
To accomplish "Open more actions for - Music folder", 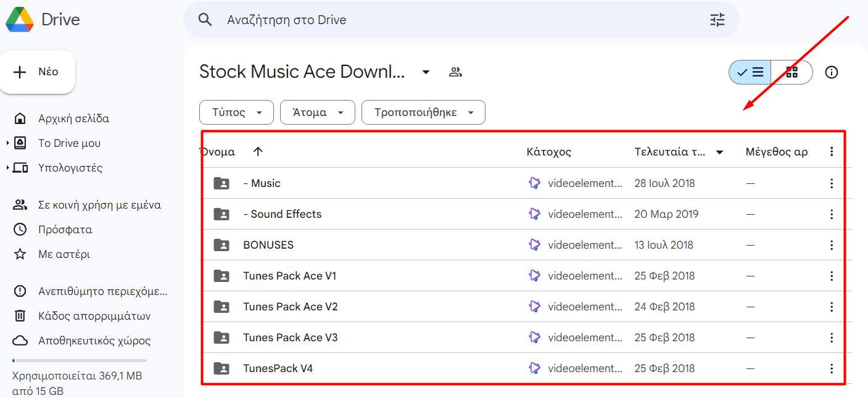I will (832, 183).
